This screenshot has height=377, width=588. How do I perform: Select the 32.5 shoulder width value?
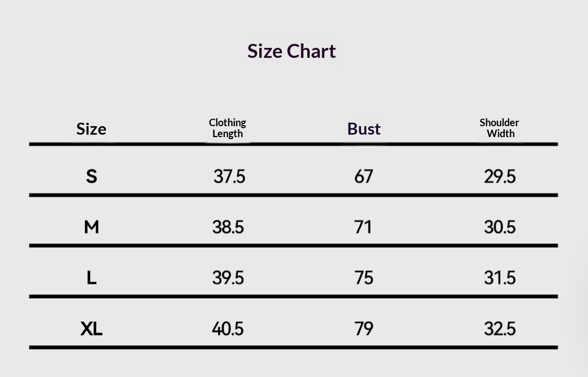pos(500,329)
